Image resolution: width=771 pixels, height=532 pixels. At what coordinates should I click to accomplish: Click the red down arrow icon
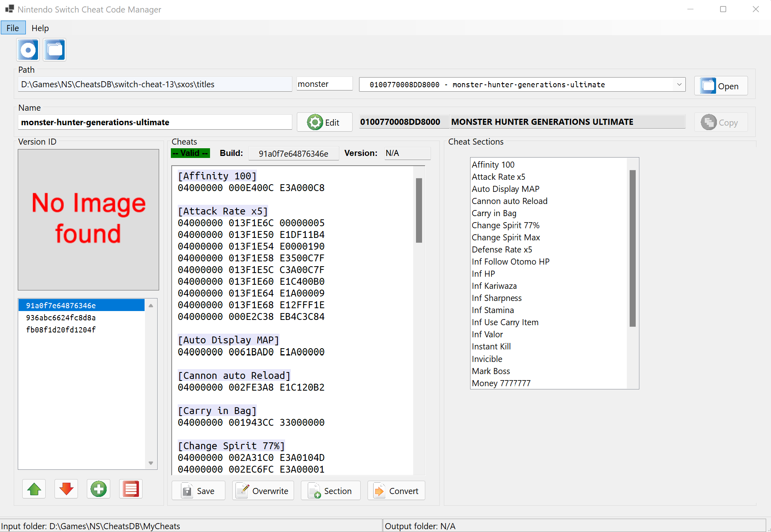pos(66,489)
